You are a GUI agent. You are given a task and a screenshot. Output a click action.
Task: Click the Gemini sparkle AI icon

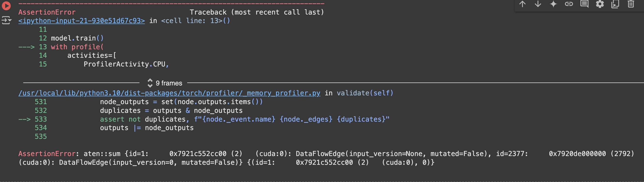coord(553,4)
